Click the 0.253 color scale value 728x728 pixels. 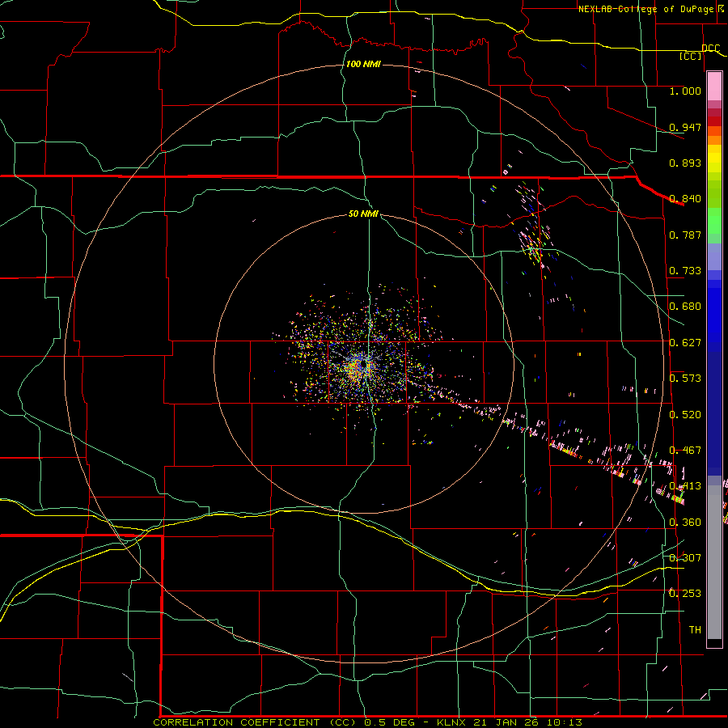pyautogui.click(x=685, y=593)
